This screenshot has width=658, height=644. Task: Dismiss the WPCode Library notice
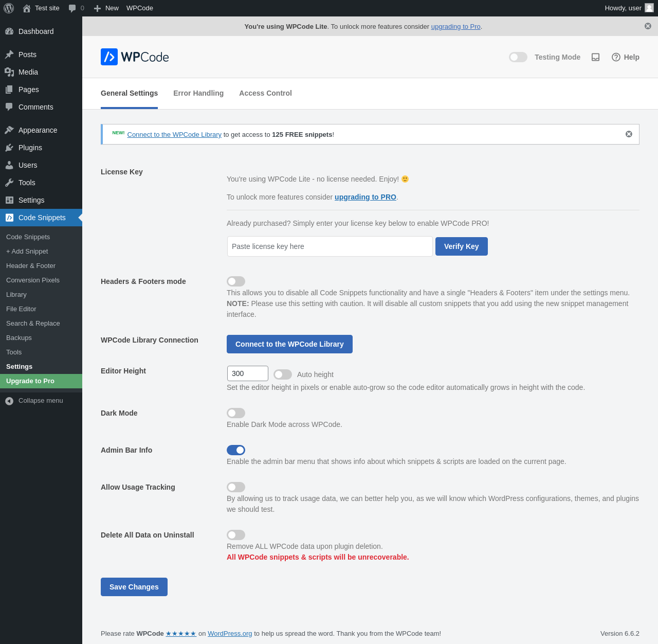[x=629, y=134]
